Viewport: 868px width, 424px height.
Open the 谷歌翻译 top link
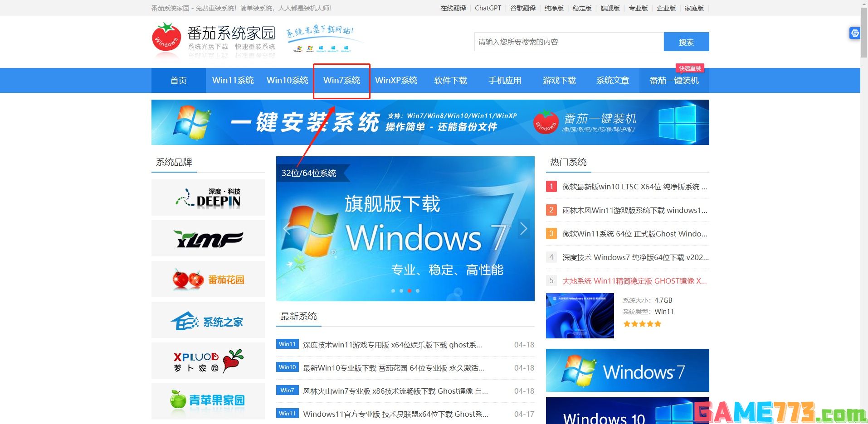pos(523,8)
